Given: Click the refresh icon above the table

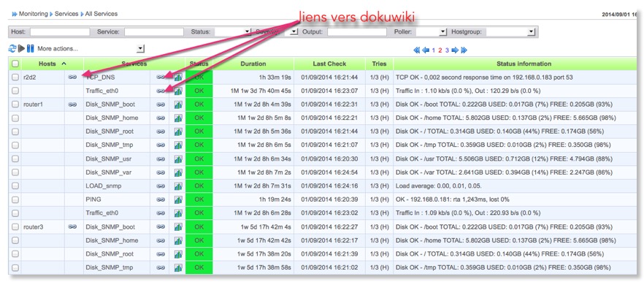Looking at the screenshot, I should 12,48.
